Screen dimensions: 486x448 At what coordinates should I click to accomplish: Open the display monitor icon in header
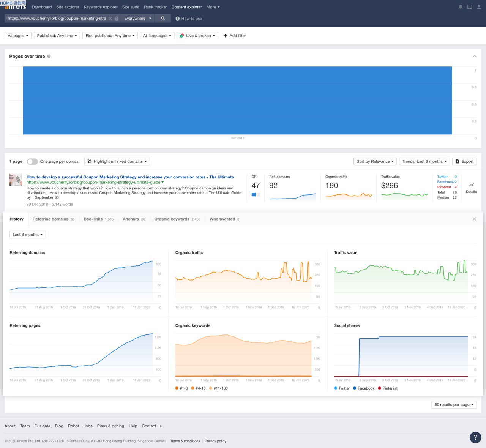click(x=470, y=7)
